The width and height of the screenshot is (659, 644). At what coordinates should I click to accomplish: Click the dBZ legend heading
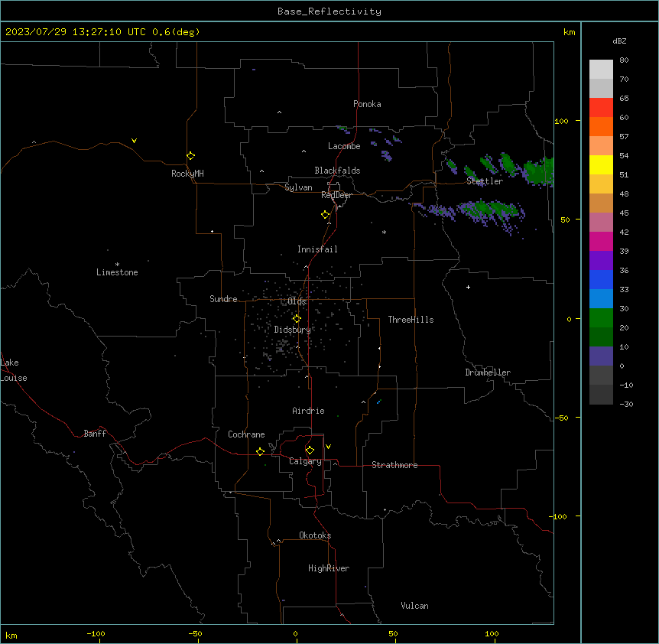tap(619, 41)
